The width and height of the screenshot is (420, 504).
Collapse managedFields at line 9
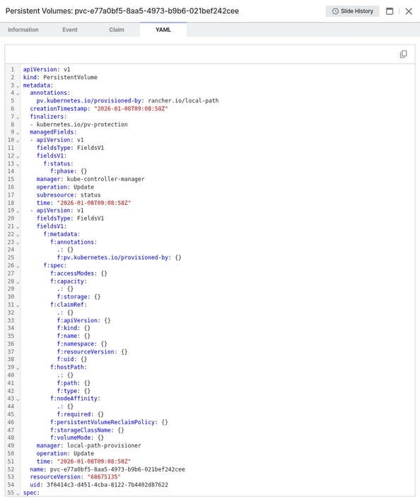tap(18, 133)
